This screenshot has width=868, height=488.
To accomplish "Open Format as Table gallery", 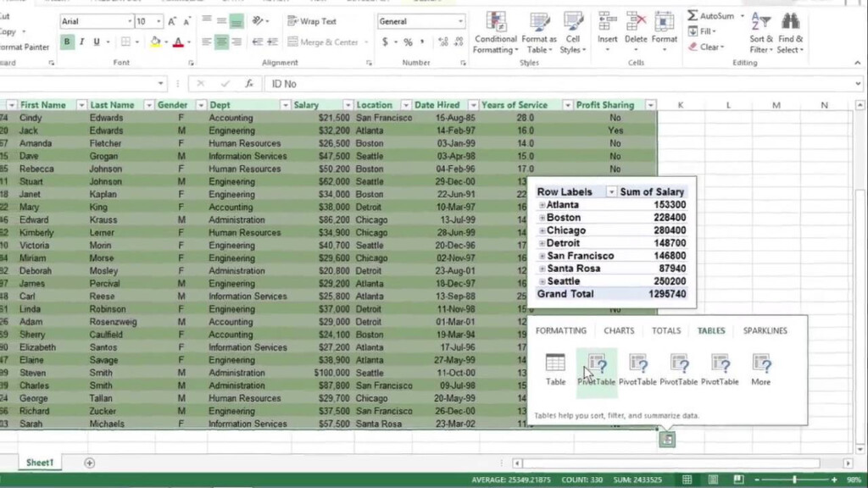I will [538, 33].
